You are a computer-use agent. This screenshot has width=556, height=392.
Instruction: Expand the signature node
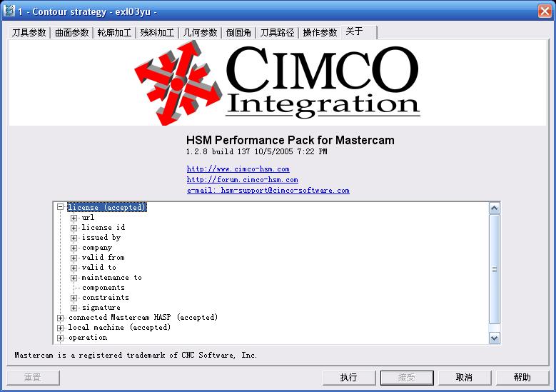click(74, 308)
